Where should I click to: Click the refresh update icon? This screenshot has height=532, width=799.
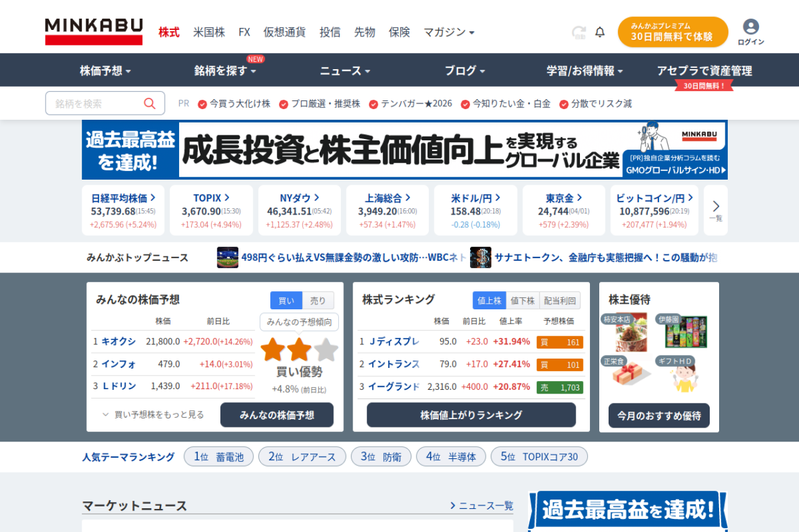pyautogui.click(x=579, y=32)
